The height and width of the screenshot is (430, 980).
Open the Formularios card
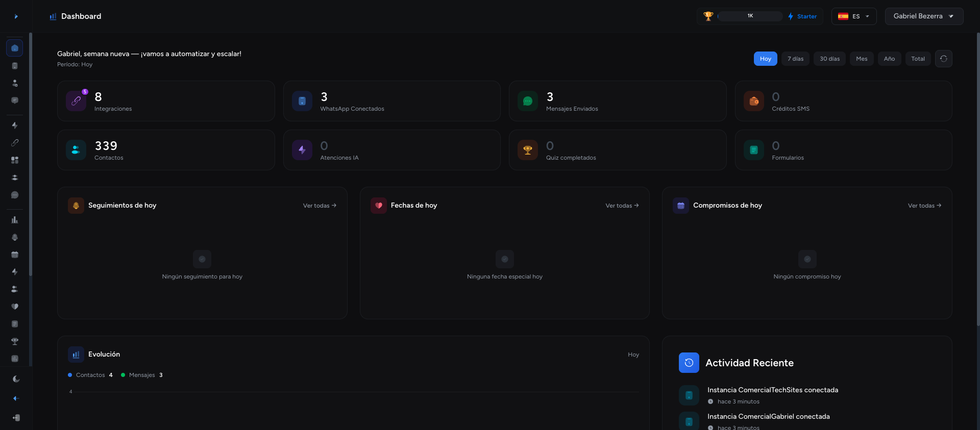(x=843, y=150)
